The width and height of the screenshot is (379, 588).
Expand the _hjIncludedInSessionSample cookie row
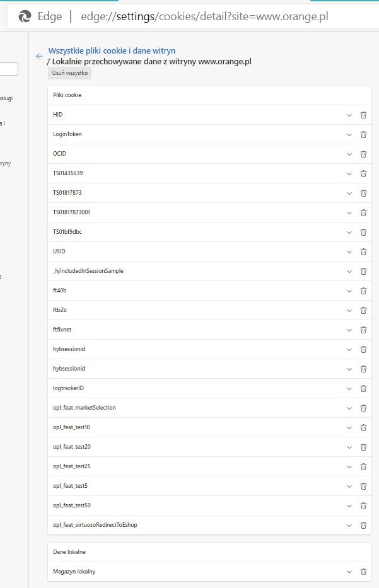pos(349,271)
